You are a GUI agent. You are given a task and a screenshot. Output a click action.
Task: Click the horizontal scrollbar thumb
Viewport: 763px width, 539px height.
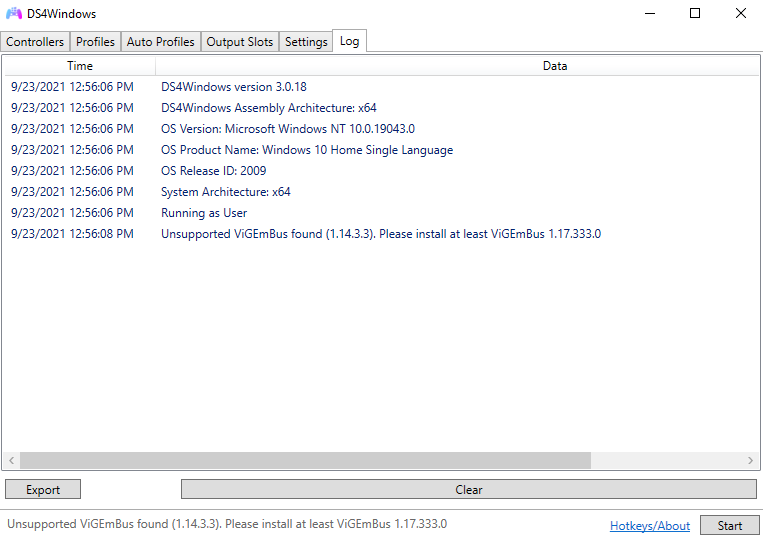click(305, 460)
